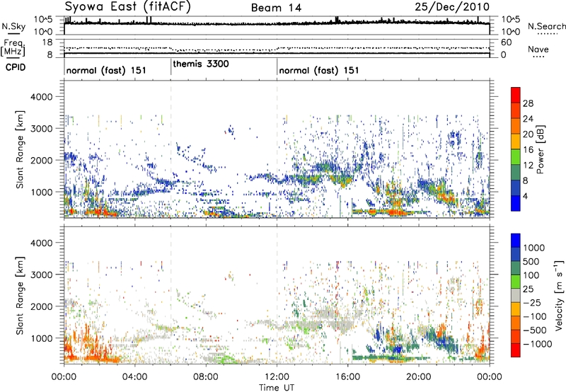Click the normal (fast) 151 label starting at 00:00
Screen dimensions: 566x392
click(106, 70)
